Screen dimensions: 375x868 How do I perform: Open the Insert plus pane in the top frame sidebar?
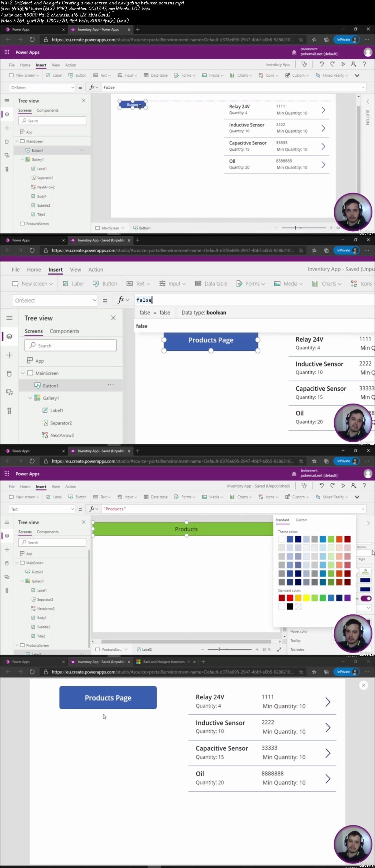[7, 128]
